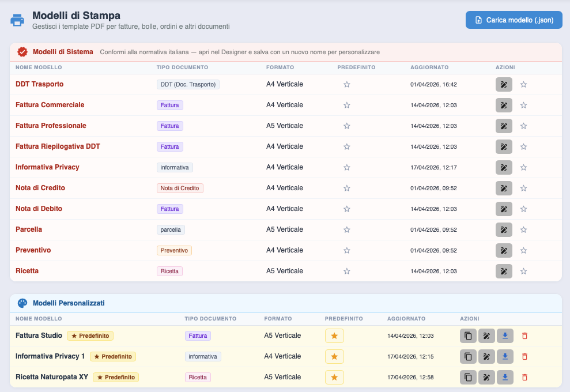Click the Azioni column star for Parcella
The height and width of the screenshot is (392, 570).
pyautogui.click(x=523, y=230)
